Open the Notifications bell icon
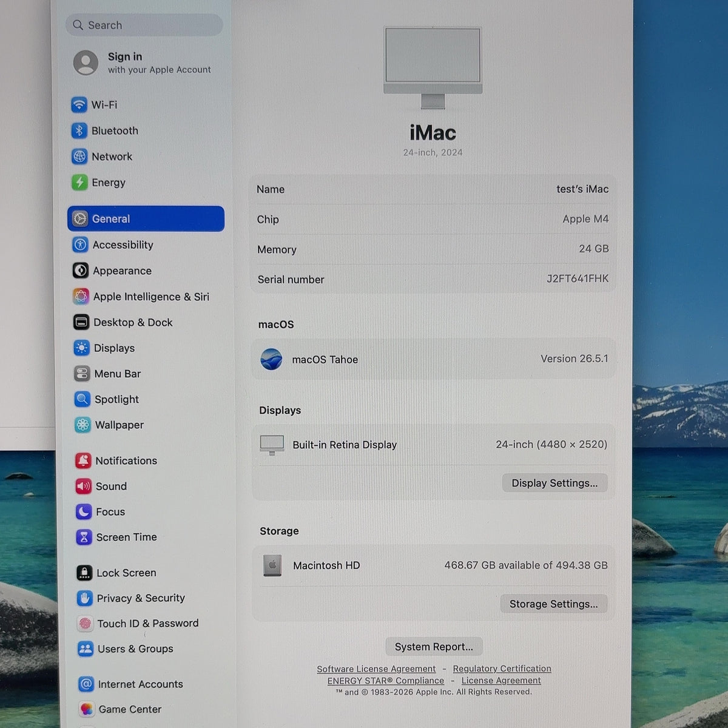Viewport: 728px width, 728px height. (83, 460)
